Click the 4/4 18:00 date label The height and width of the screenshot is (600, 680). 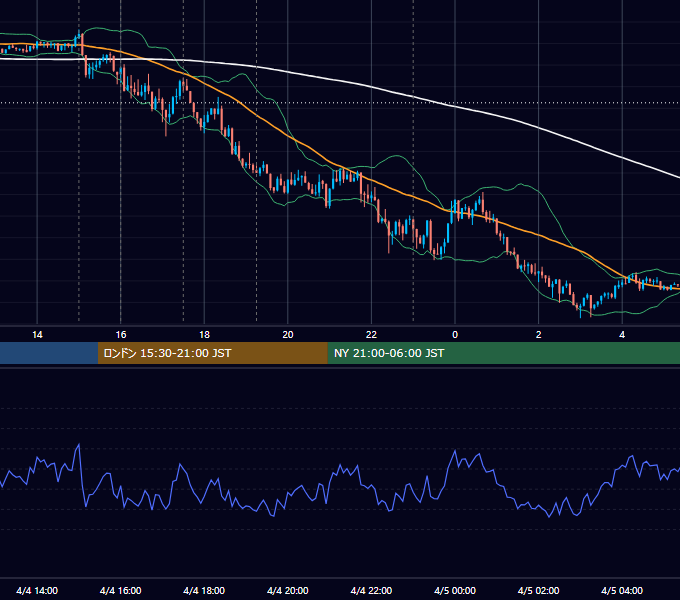[204, 590]
